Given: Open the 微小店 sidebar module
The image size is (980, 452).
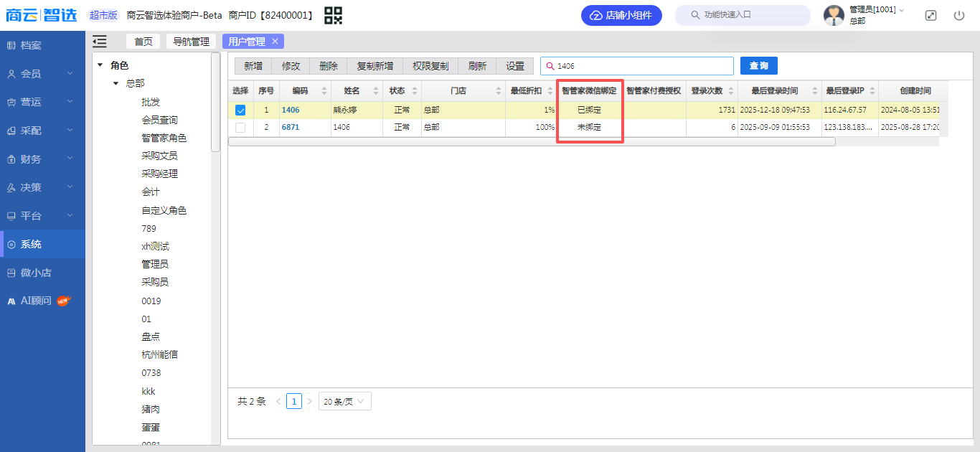Looking at the screenshot, I should pos(36,273).
